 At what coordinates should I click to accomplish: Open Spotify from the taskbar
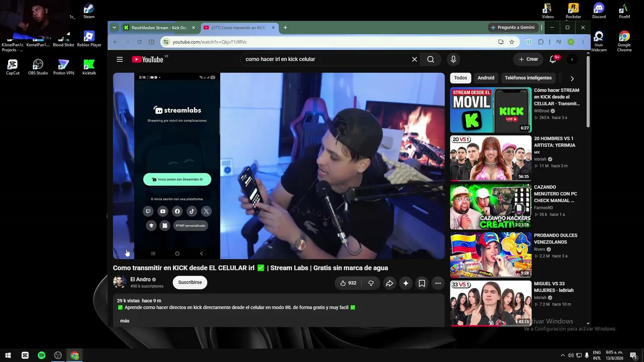pyautogui.click(x=41, y=355)
